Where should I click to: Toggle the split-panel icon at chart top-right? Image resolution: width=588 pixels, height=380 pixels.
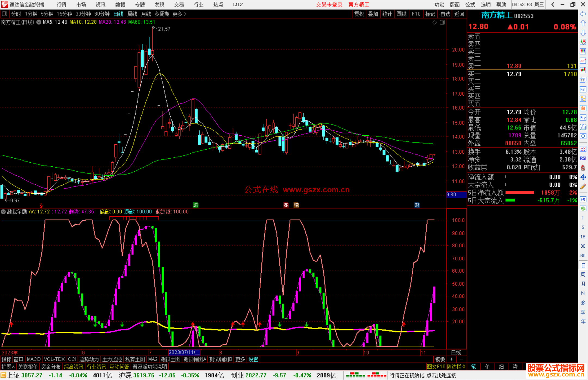[x=442, y=22]
